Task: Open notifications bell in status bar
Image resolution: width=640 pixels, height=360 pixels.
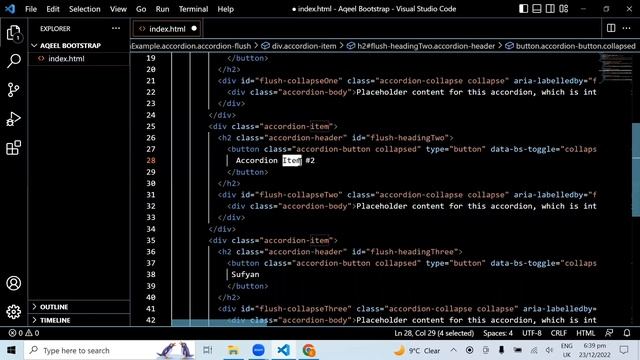Action: (x=627, y=333)
